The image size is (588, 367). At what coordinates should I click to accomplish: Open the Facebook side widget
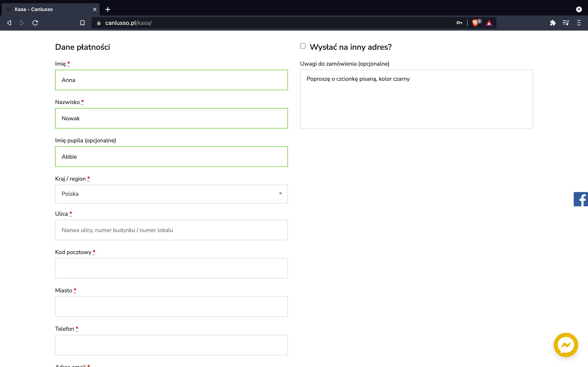click(x=581, y=199)
